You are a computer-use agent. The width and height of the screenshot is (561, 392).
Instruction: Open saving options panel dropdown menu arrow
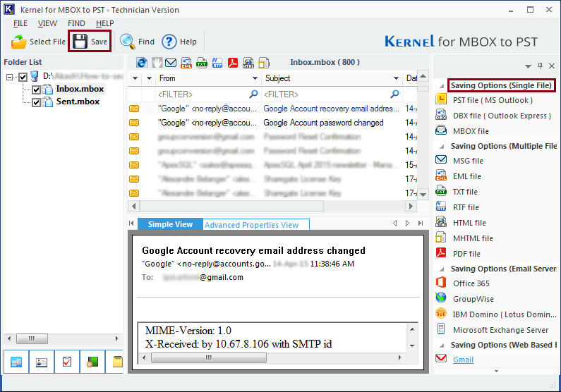tap(528, 66)
